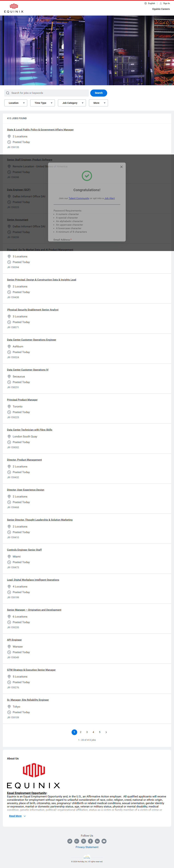The image size is (174, 868).
Task: Click the Glassdoor follow icon
Action: pyautogui.click(x=70, y=841)
